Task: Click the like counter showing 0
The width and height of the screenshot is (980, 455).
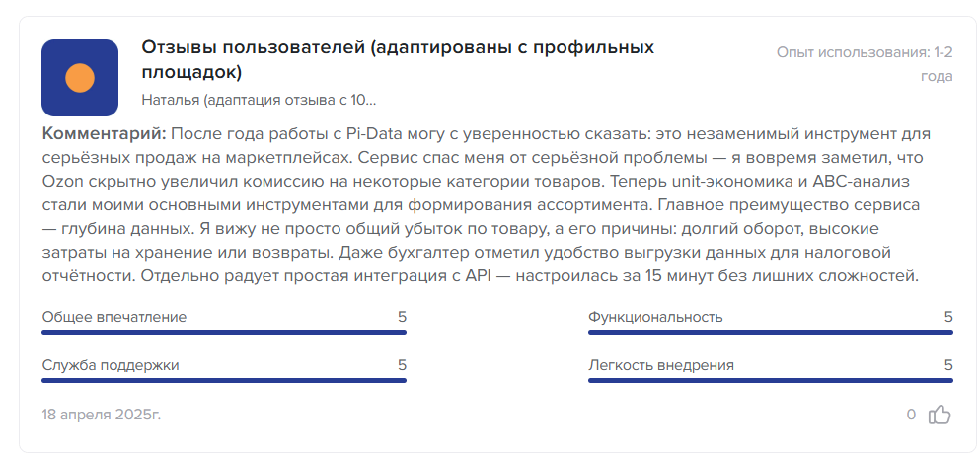Action: 911,415
